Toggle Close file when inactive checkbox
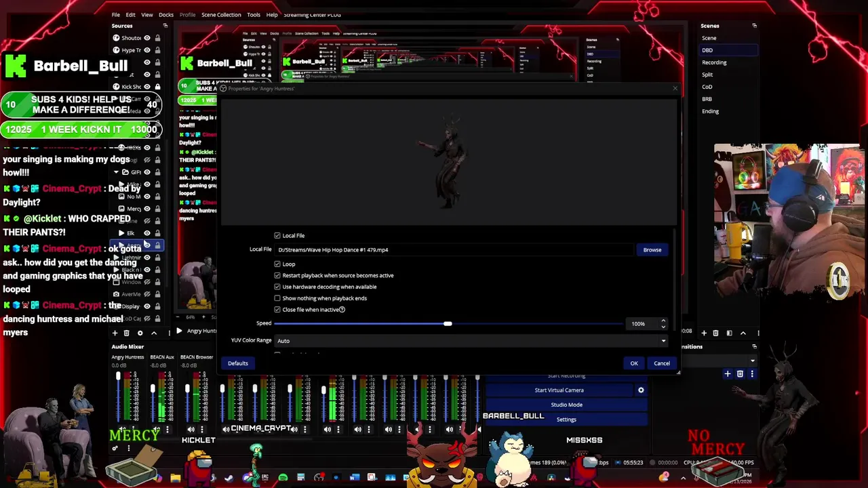Image resolution: width=868 pixels, height=488 pixels. coord(277,310)
